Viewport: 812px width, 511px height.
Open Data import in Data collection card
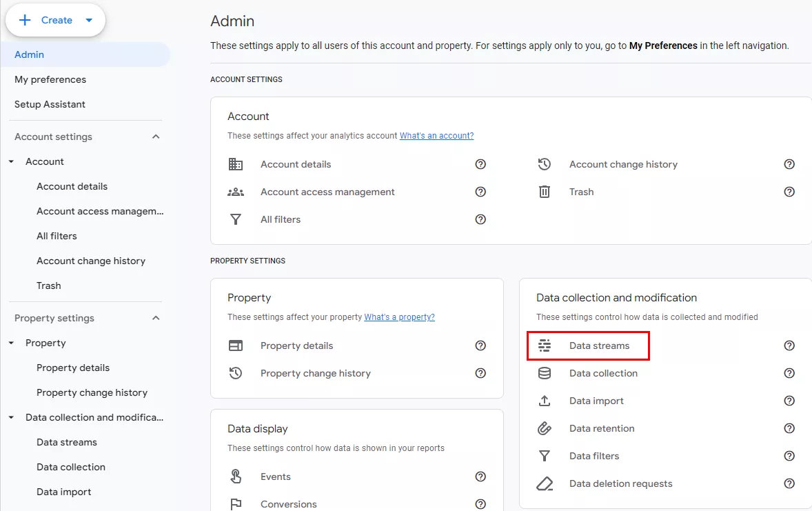point(596,401)
